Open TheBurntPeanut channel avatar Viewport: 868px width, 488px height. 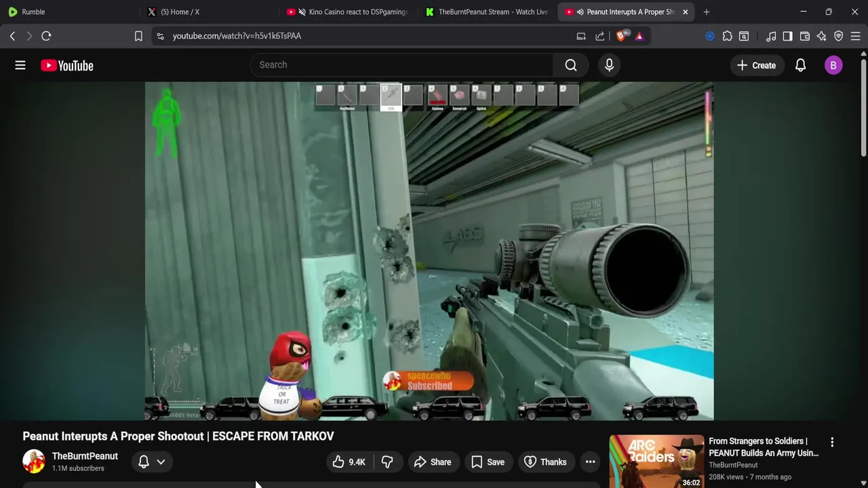33,462
